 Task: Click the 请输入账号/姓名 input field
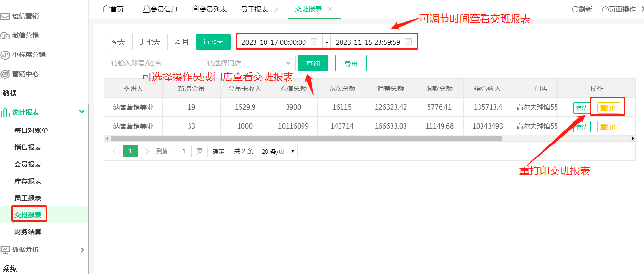tap(152, 63)
